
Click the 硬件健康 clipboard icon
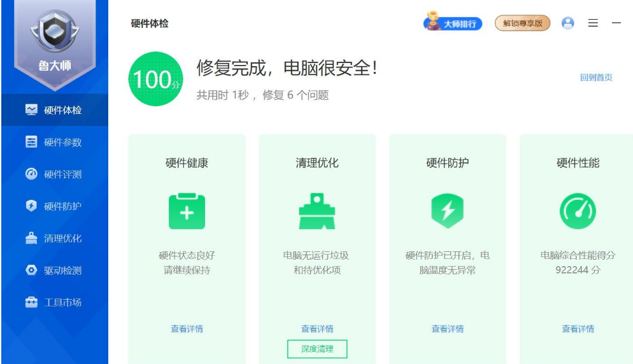187,211
